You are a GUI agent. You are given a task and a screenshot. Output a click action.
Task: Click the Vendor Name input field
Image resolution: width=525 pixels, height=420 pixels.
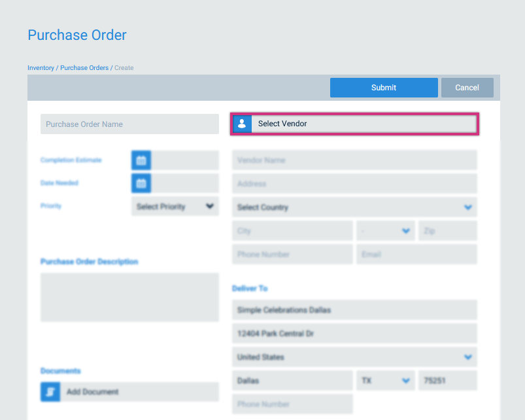click(x=354, y=160)
